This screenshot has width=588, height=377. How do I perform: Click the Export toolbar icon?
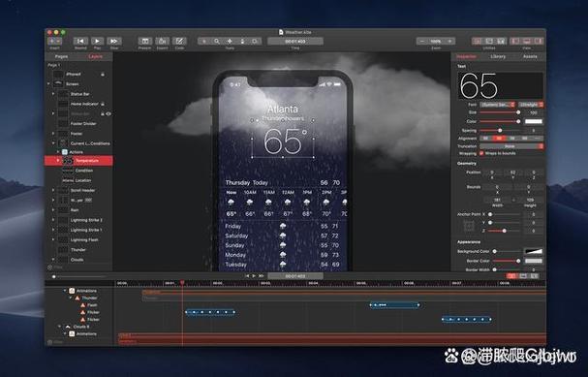(x=162, y=41)
